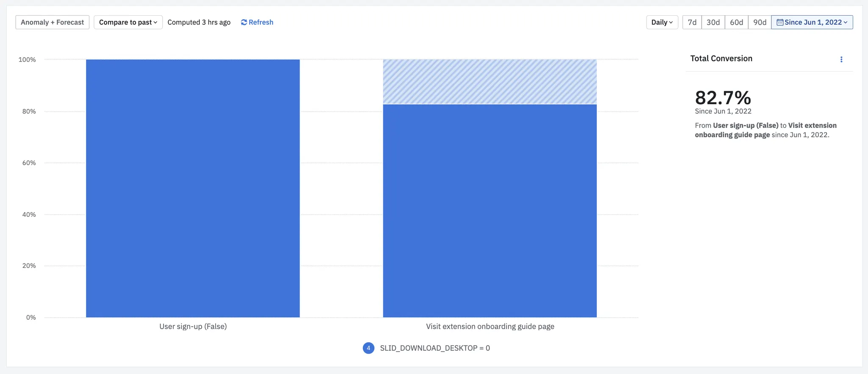Select the 90d time range

pyautogui.click(x=759, y=22)
